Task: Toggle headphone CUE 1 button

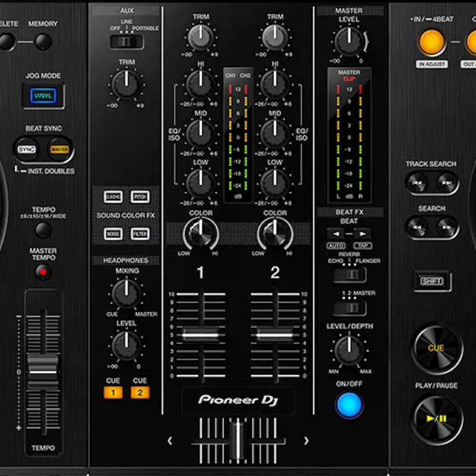Action: point(113,393)
